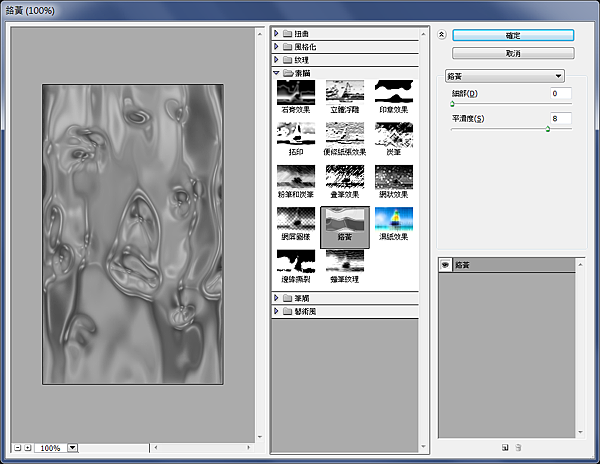Click the filter list scroll-down arrow

pyautogui.click(x=423, y=446)
